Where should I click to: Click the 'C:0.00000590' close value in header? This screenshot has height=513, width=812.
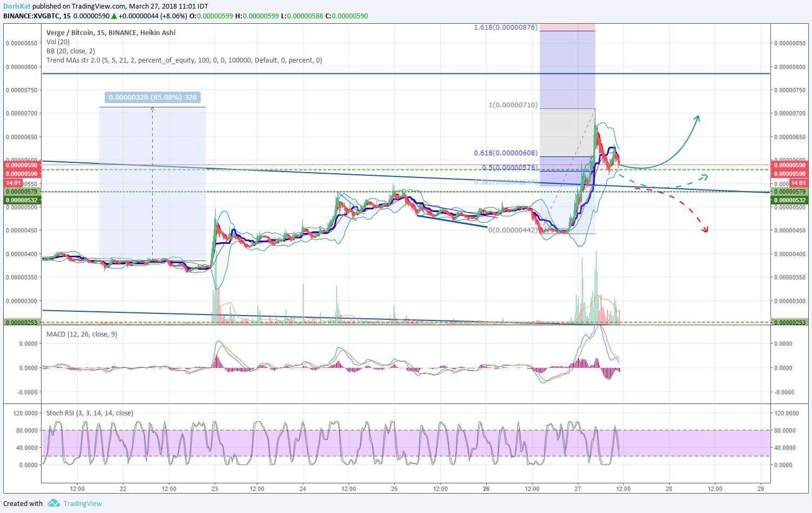pyautogui.click(x=346, y=16)
